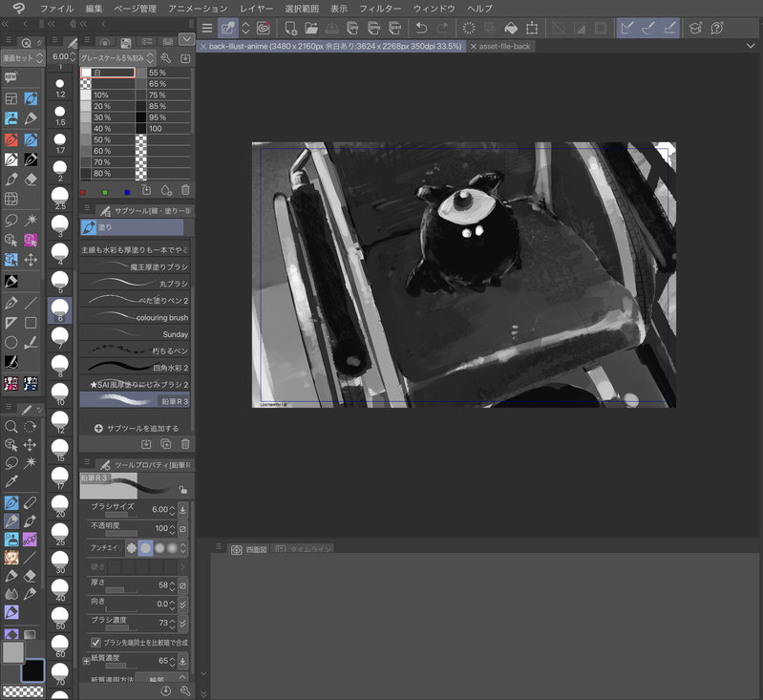The height and width of the screenshot is (700, 763).
Task: Click the graduation cap tutorial icon
Action: pos(695,29)
